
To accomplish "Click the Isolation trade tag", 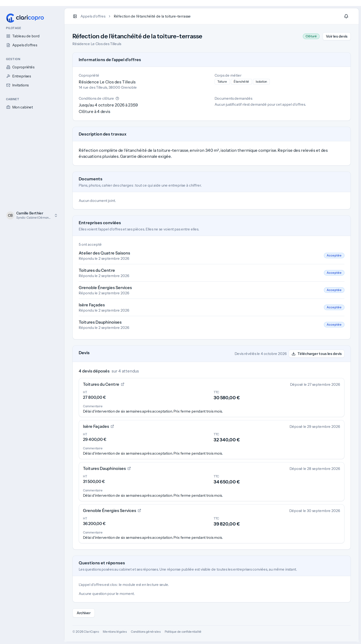I will [261, 82].
